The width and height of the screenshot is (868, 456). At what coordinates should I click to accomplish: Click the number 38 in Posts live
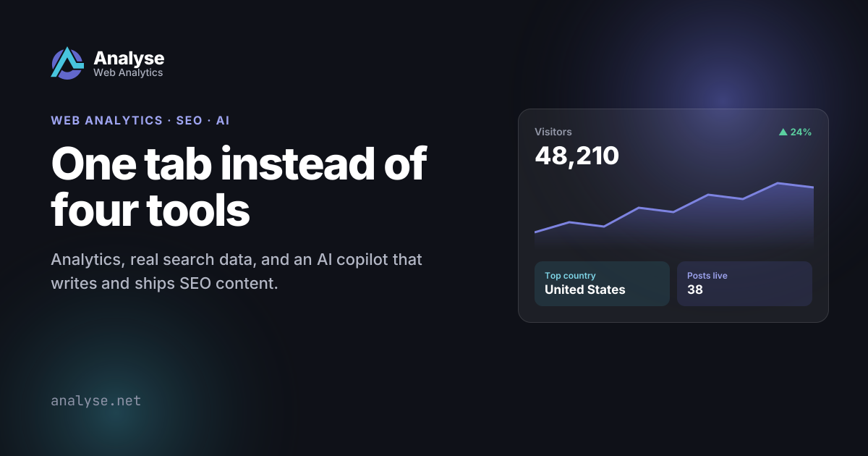695,290
